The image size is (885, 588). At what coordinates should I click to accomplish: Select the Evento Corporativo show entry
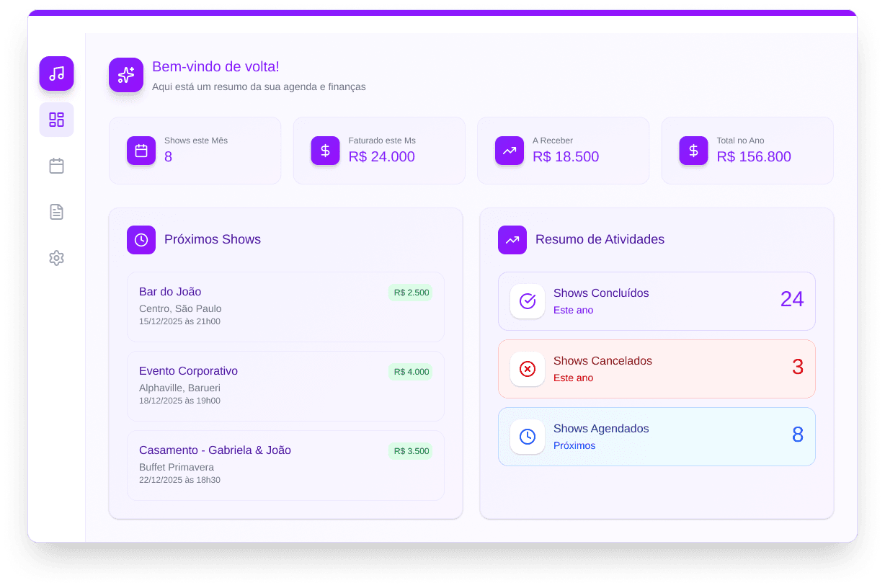pos(285,386)
